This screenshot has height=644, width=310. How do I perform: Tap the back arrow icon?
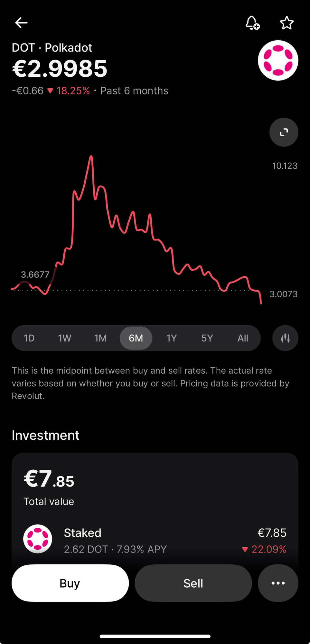(x=21, y=23)
